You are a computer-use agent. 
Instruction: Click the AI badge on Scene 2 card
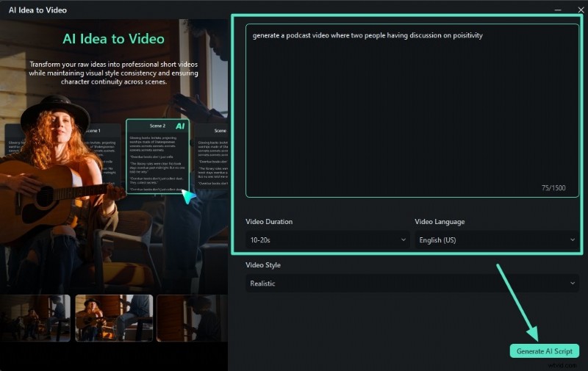179,126
